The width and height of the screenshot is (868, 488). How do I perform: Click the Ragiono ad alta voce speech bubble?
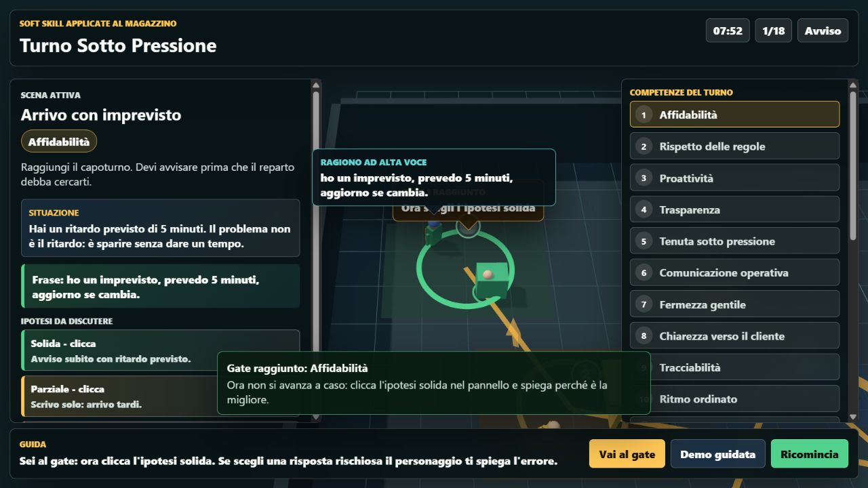(x=433, y=177)
